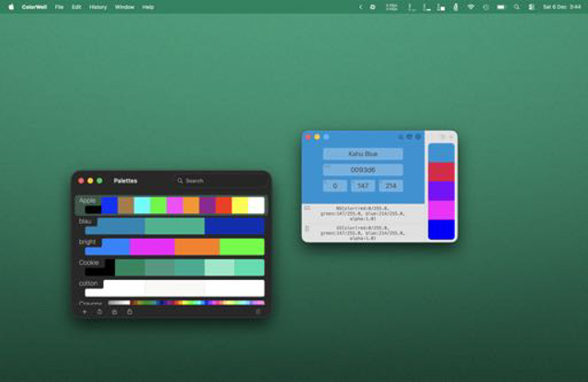The image size is (588, 382).
Task: Click the green value field showing 147
Action: [x=363, y=185]
